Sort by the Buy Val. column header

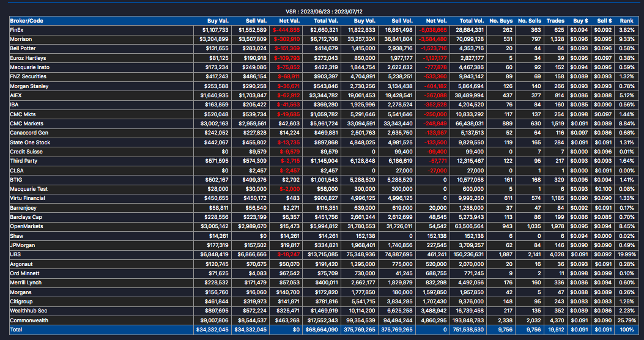pyautogui.click(x=218, y=21)
